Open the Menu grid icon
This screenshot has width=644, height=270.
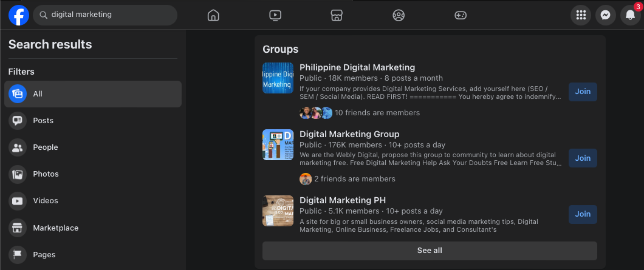[x=581, y=15]
